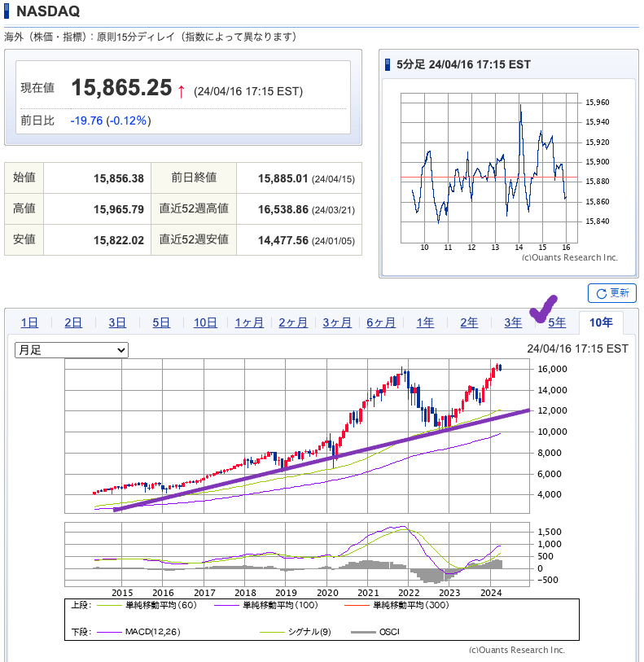Click the current value 15,865.25
Image resolution: width=644 pixels, height=662 pixels.
[x=121, y=88]
